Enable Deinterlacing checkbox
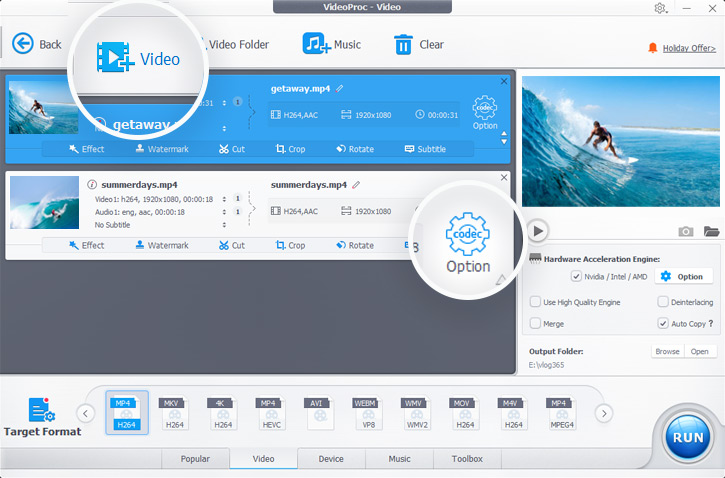This screenshot has width=725, height=478. [x=663, y=302]
